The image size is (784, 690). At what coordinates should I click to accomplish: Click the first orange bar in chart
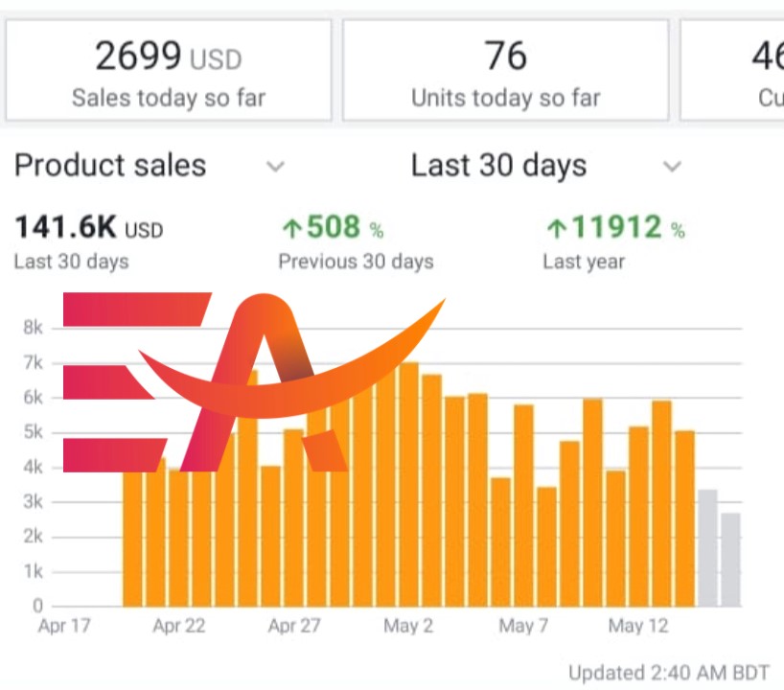pos(133,537)
